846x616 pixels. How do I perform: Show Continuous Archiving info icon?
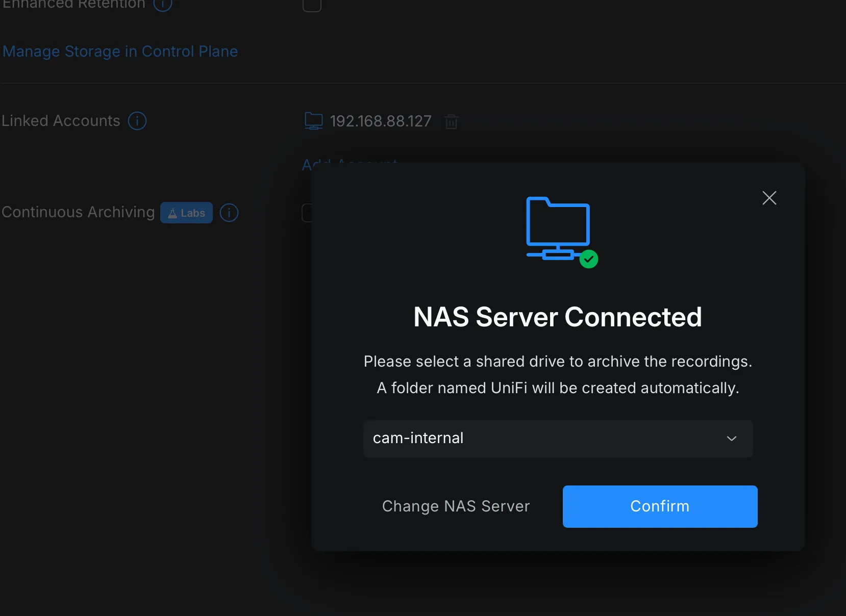click(x=229, y=213)
